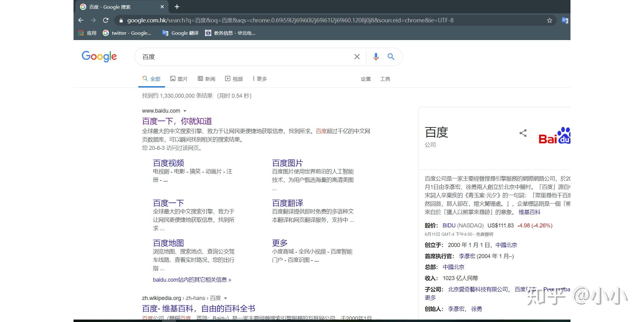The image size is (644, 322).
Task: Expand options arrow next to www.baidu.com
Action: [185, 111]
